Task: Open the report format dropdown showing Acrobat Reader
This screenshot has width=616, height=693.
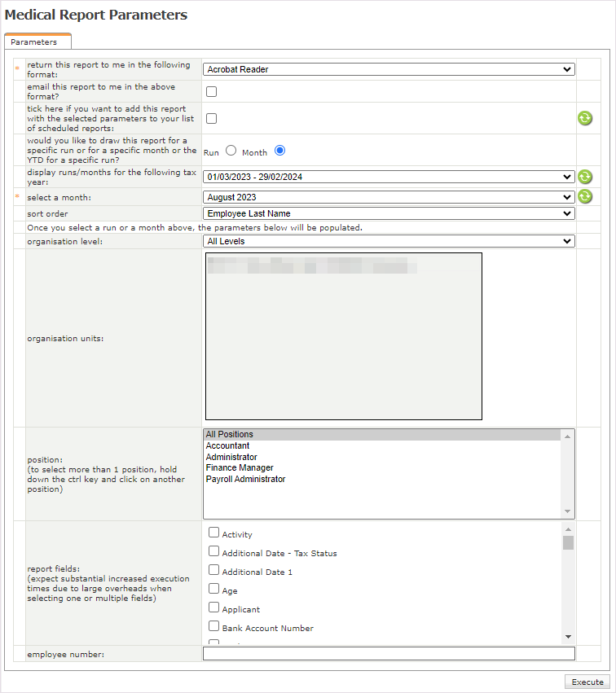Action: (x=389, y=69)
